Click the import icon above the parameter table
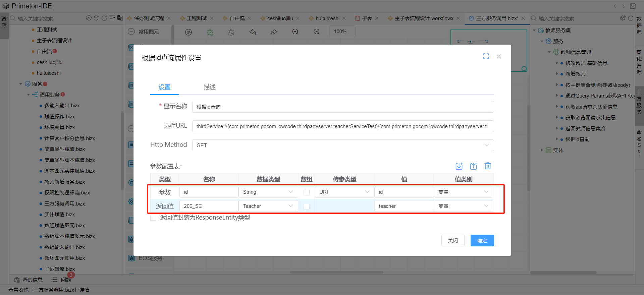644x295 pixels. tap(459, 166)
